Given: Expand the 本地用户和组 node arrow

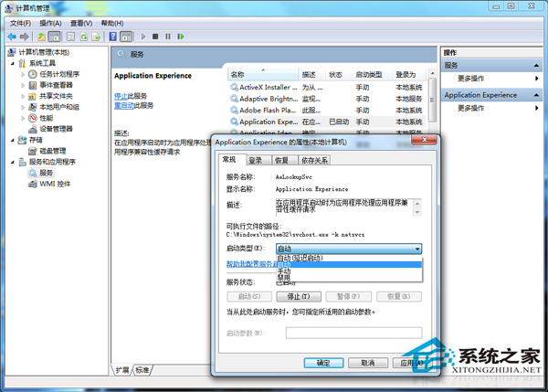Looking at the screenshot, I should point(23,107).
